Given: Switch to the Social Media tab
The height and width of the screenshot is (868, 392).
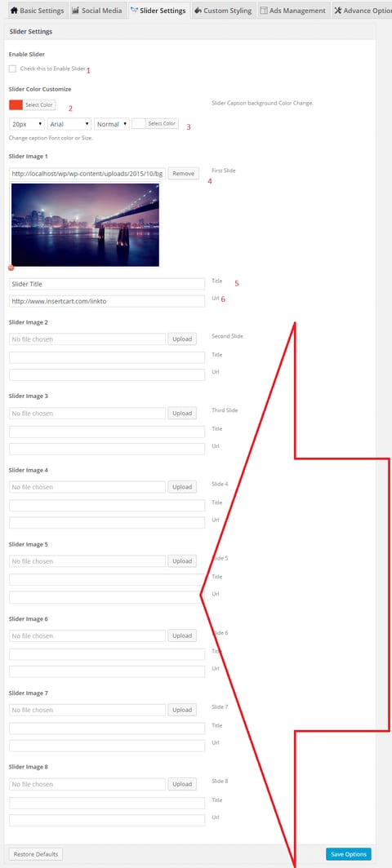Looking at the screenshot, I should [97, 11].
